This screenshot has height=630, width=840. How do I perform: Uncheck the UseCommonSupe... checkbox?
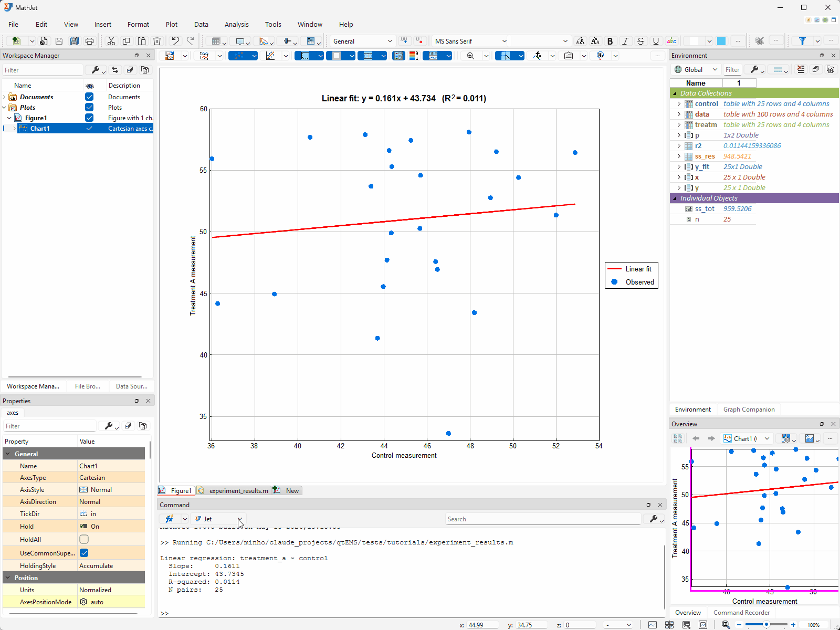click(84, 553)
